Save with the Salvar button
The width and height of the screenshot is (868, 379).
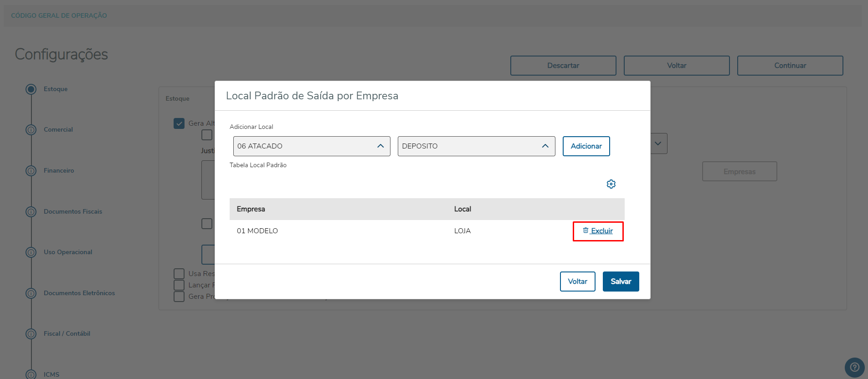tap(621, 282)
